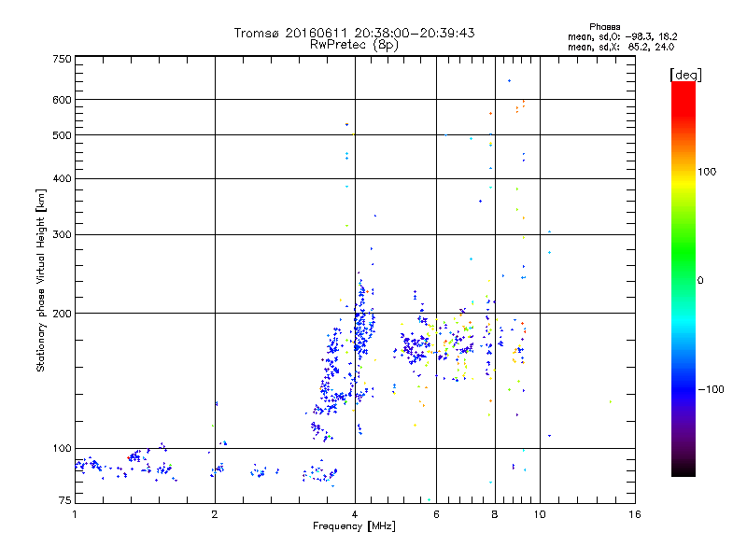Click the x-axis tick label '2'
The width and height of the screenshot is (747, 560).
(215, 514)
